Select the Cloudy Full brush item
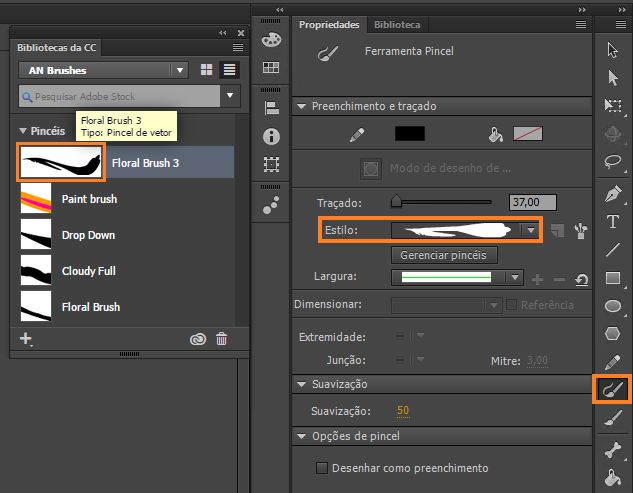The image size is (633, 493). click(127, 271)
